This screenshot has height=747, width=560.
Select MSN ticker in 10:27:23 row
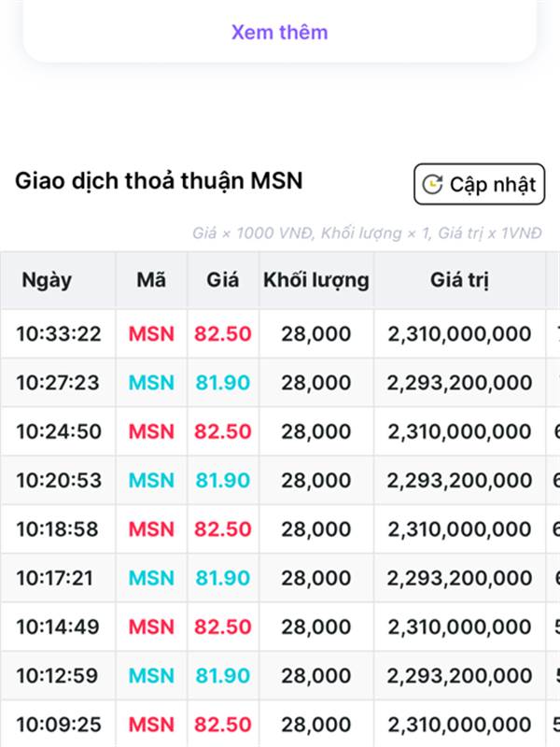click(x=151, y=383)
